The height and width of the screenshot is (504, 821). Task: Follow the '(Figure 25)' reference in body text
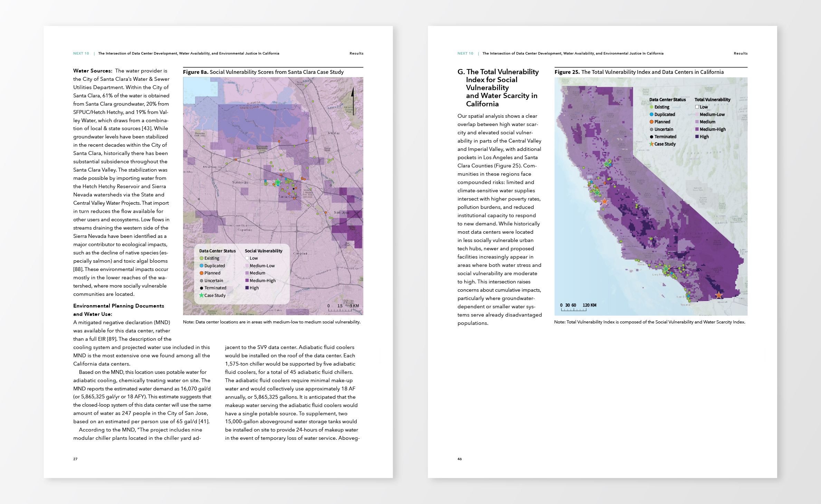click(x=507, y=166)
